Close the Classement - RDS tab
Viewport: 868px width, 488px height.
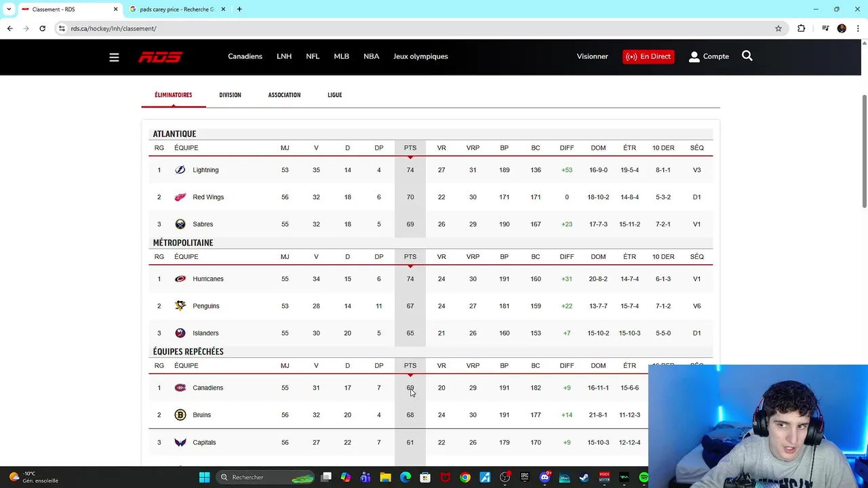pyautogui.click(x=115, y=9)
